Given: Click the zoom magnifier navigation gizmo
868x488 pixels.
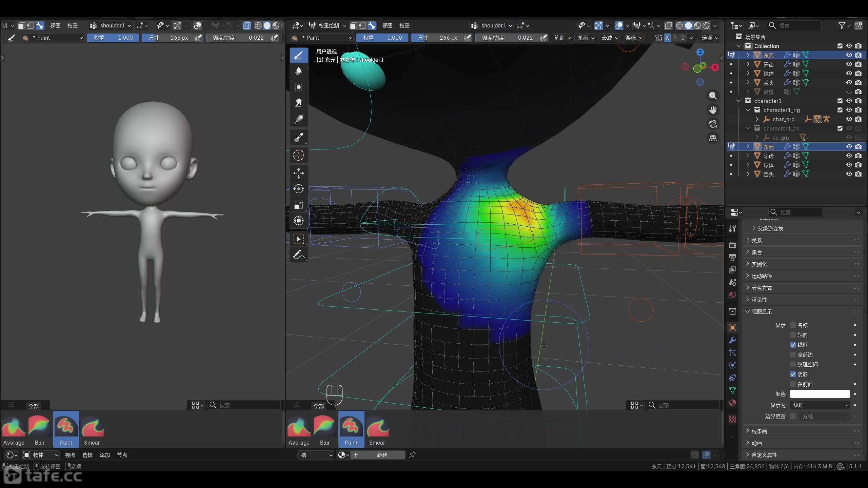Looking at the screenshot, I should [x=713, y=96].
